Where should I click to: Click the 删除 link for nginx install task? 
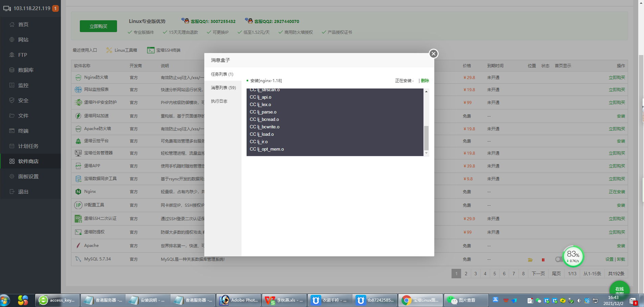click(x=425, y=80)
